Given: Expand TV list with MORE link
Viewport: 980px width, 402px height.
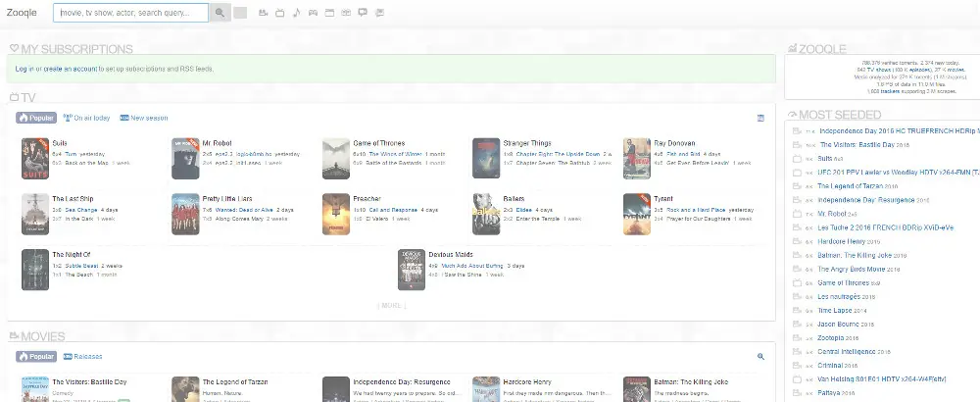Looking at the screenshot, I should pyautogui.click(x=391, y=306).
